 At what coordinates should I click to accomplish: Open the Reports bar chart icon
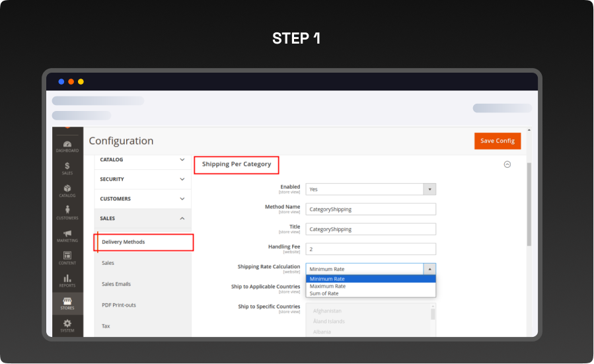tap(67, 280)
